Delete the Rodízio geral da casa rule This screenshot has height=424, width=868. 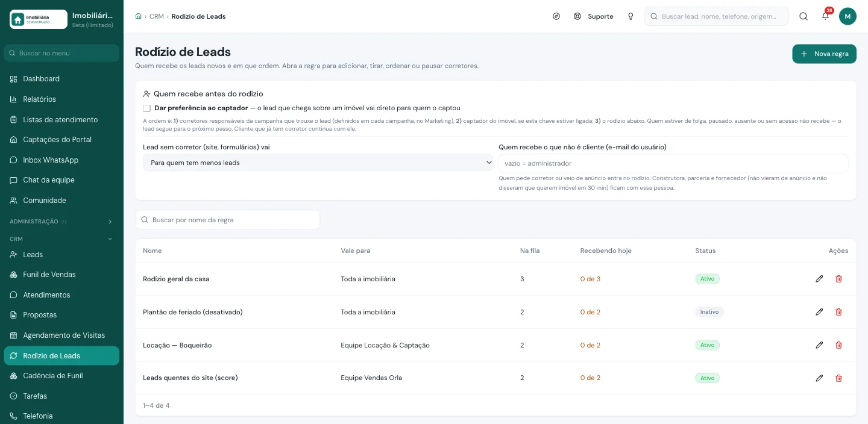tap(838, 279)
